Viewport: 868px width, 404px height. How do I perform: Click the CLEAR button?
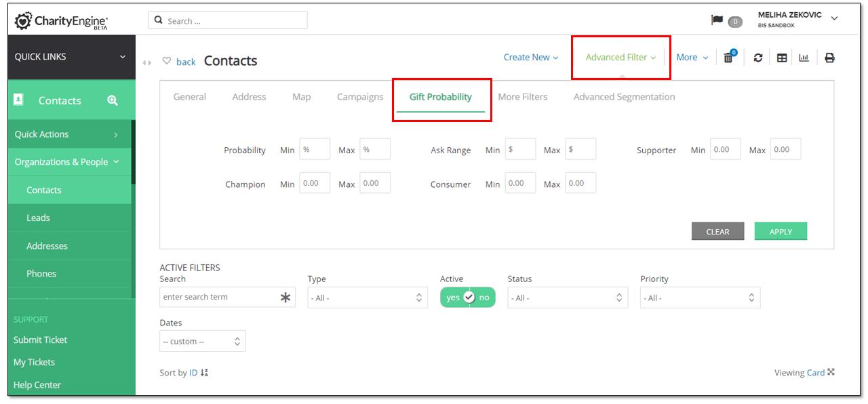(718, 231)
